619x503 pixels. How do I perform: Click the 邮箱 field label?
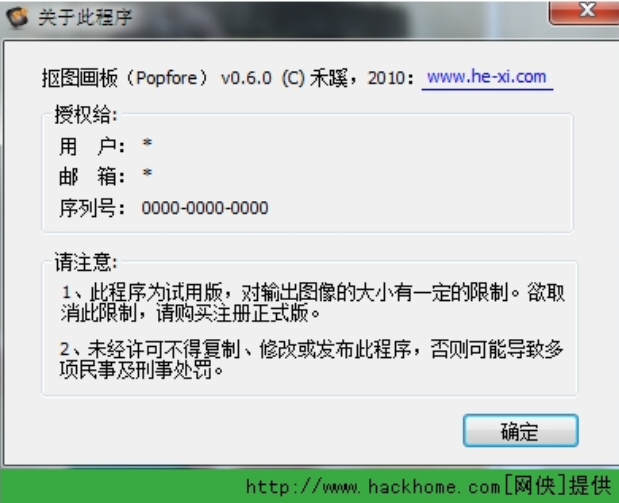pyautogui.click(x=92, y=176)
